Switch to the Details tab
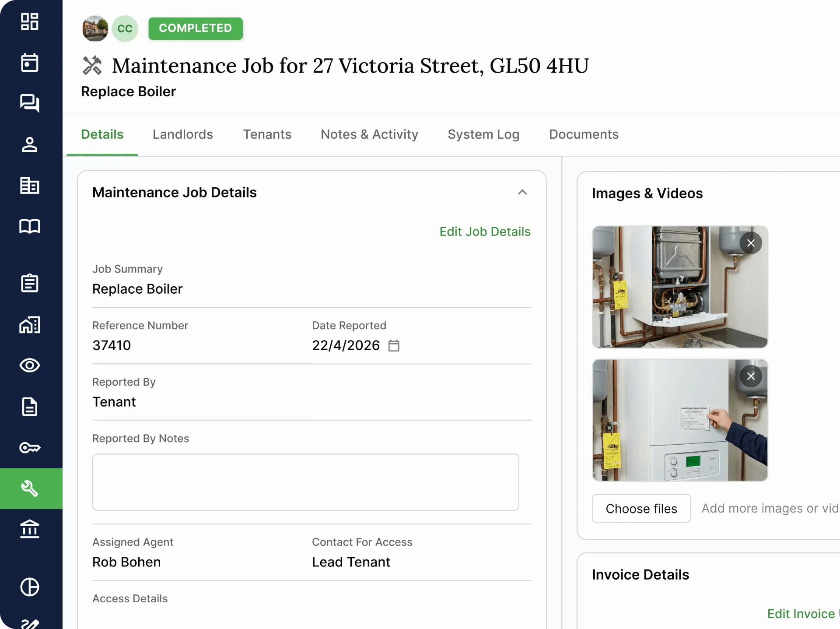Viewport: 840px width, 629px height. point(102,134)
